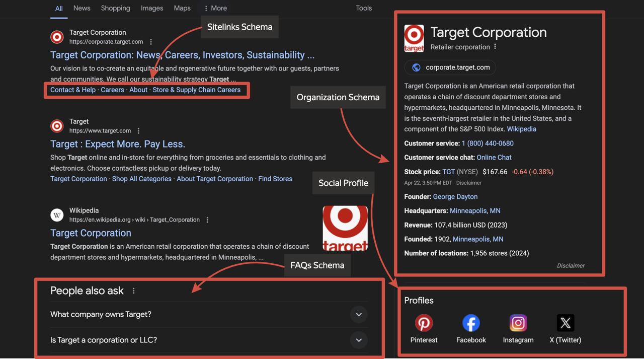Open Target's Pinterest profile icon
The image size is (644, 359).
pyautogui.click(x=424, y=323)
